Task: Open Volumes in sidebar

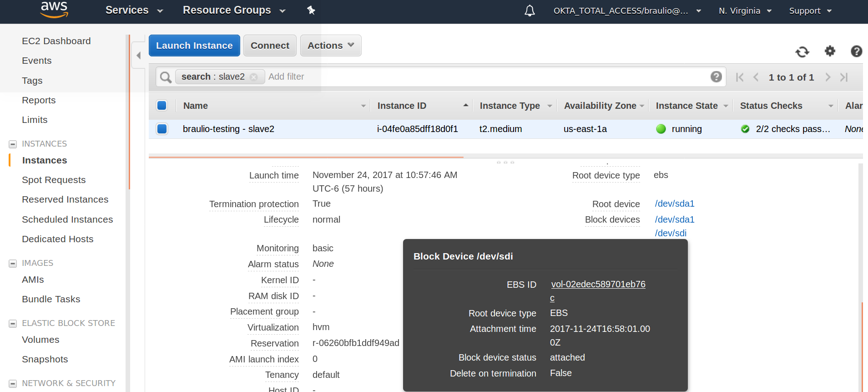Action: click(x=40, y=340)
